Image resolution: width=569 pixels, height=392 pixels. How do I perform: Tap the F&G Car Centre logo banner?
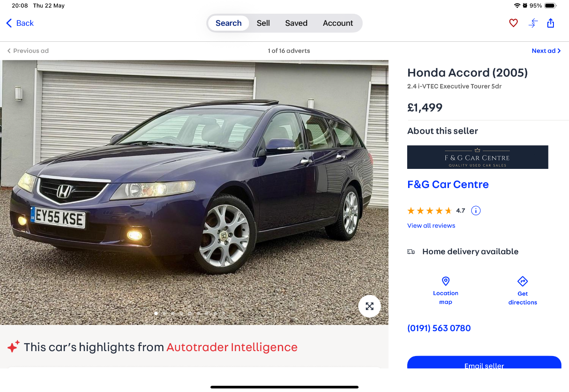477,157
